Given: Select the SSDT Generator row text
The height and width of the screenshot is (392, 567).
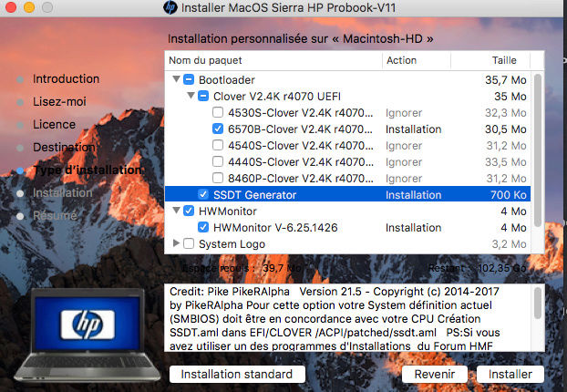Looking at the screenshot, I should point(254,195).
